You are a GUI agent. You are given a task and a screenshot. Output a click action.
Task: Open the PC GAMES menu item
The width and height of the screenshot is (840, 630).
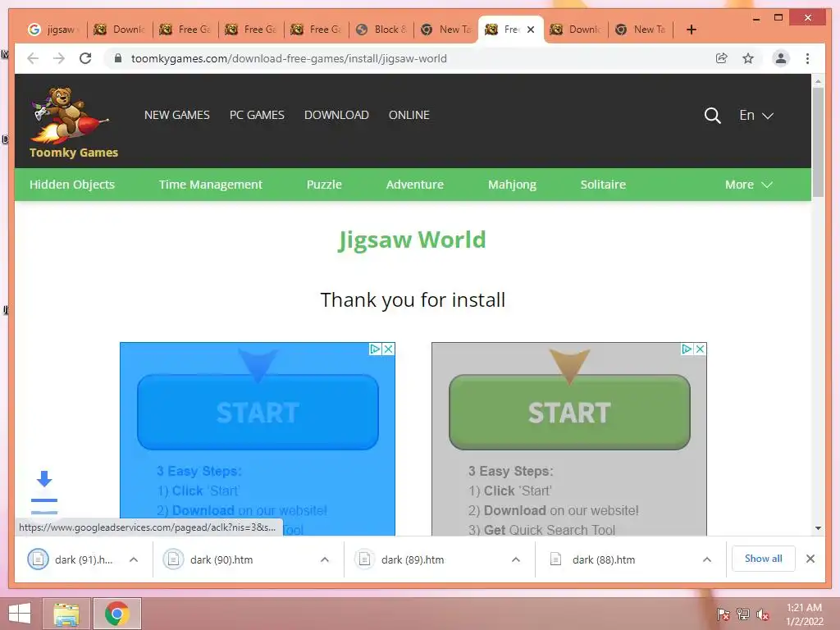coord(257,115)
